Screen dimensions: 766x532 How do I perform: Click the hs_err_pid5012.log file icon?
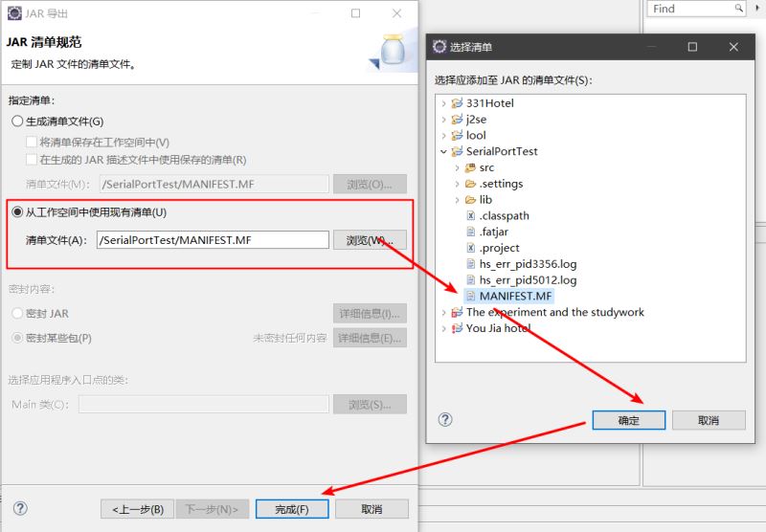470,280
